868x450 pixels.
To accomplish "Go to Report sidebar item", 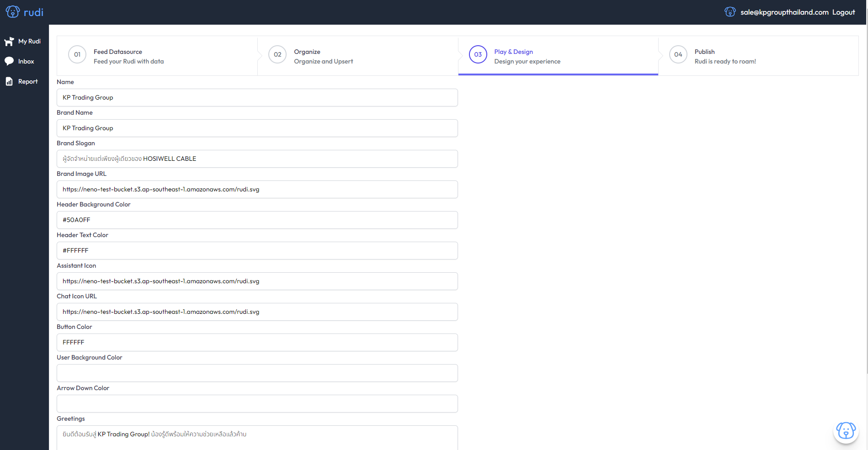I will pyautogui.click(x=24, y=81).
